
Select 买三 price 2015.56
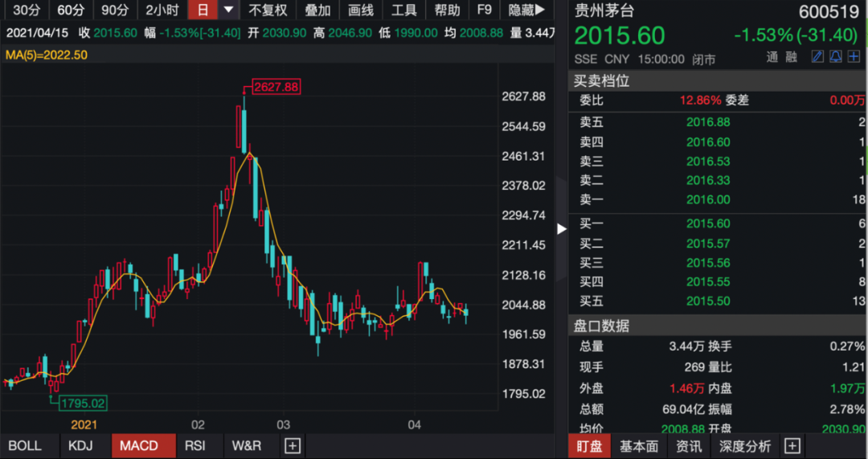(708, 263)
